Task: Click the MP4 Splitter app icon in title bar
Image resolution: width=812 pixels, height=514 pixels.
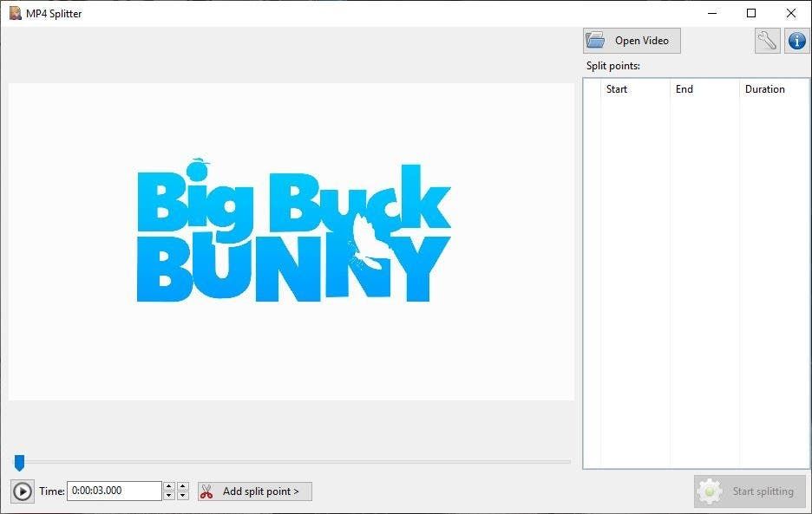Action: pyautogui.click(x=15, y=14)
